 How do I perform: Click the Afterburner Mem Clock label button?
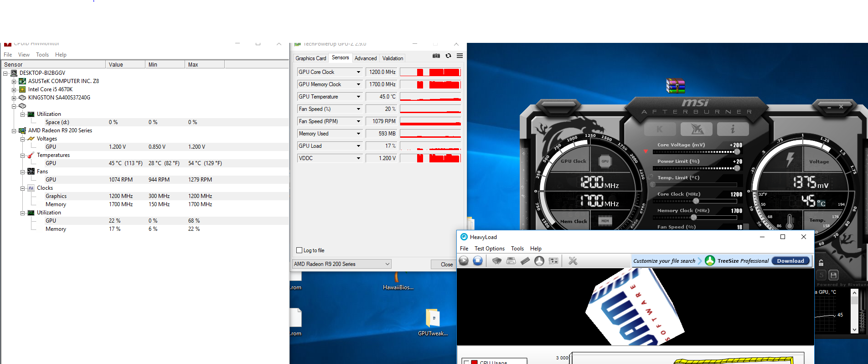pos(573,221)
